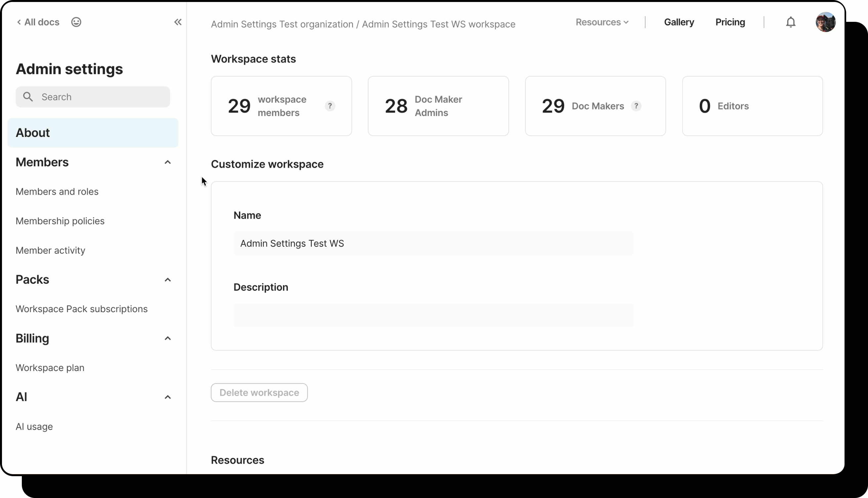The width and height of the screenshot is (868, 498).
Task: Open notifications bell
Action: [x=790, y=22]
